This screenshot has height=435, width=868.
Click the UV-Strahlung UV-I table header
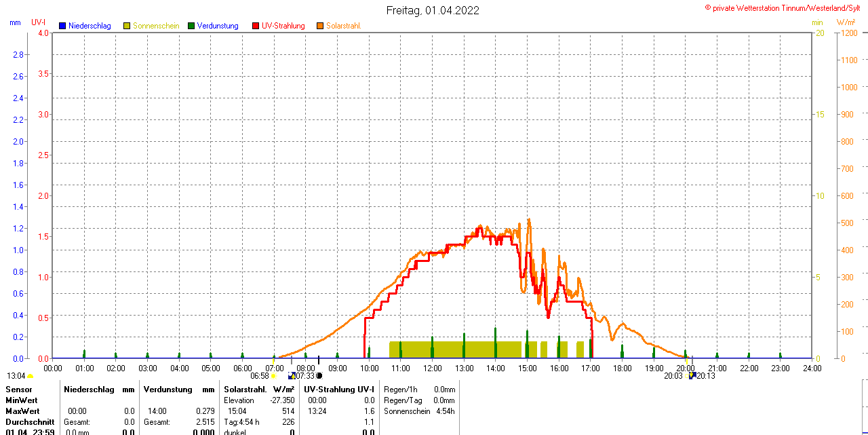339,390
